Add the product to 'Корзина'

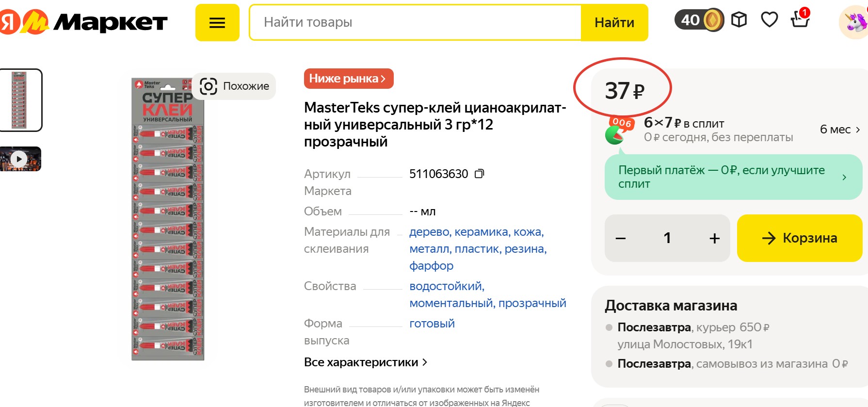click(x=800, y=238)
